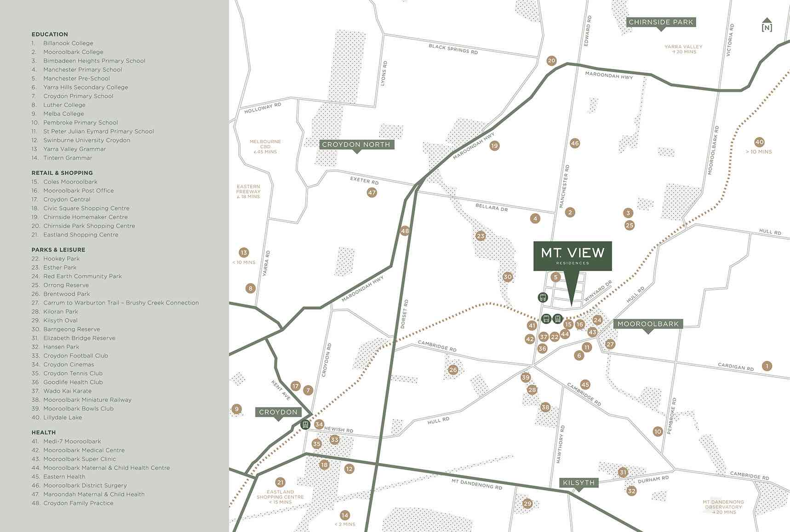Click the transit icon beside marker 5
Viewport: 790px width, 532px height.
pyautogui.click(x=543, y=297)
